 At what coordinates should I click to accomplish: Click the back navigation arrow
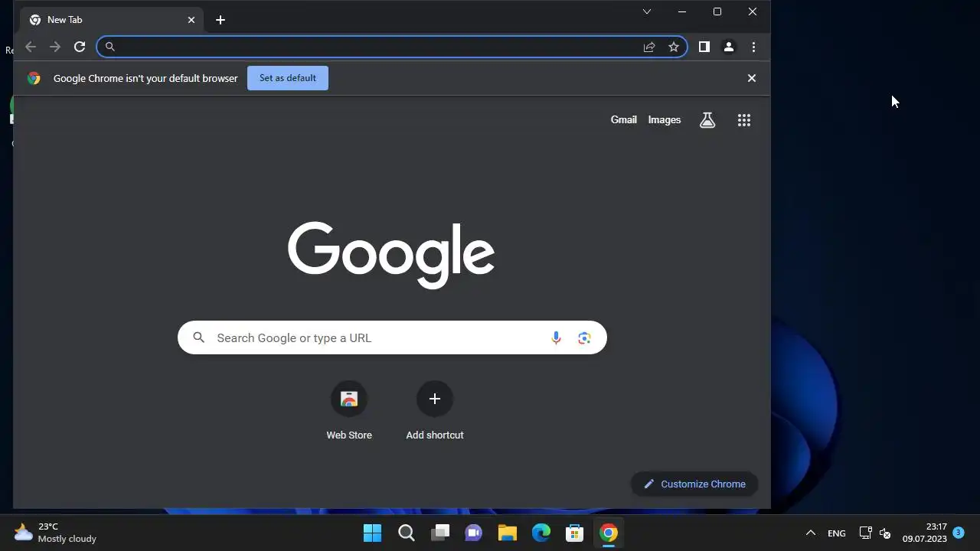coord(31,47)
